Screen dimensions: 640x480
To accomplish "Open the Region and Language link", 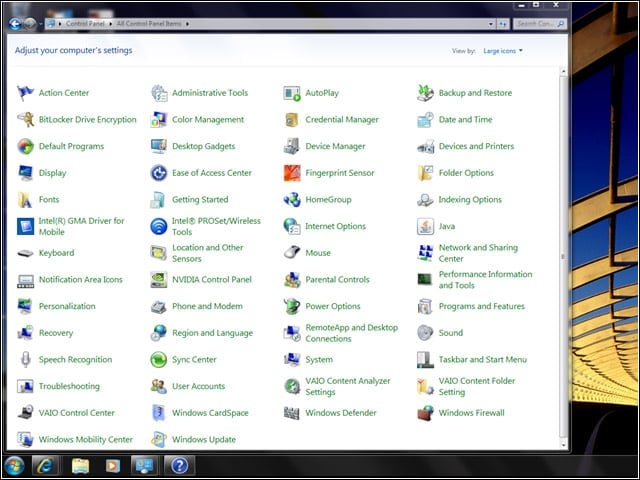I will click(212, 333).
